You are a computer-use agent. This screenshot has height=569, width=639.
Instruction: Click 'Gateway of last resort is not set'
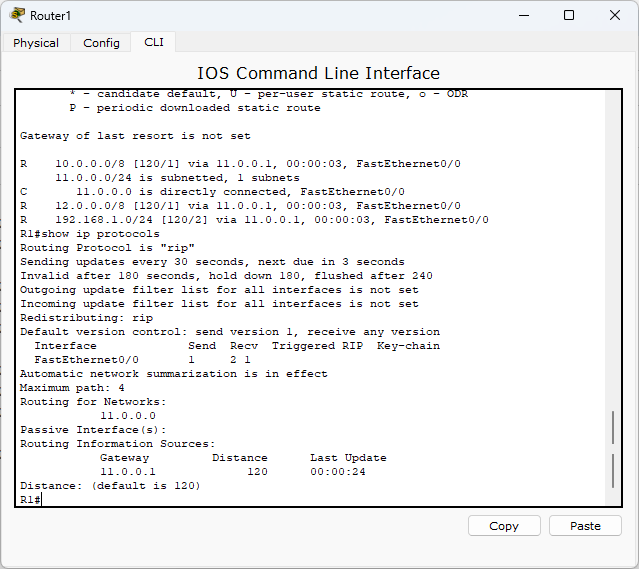(135, 136)
